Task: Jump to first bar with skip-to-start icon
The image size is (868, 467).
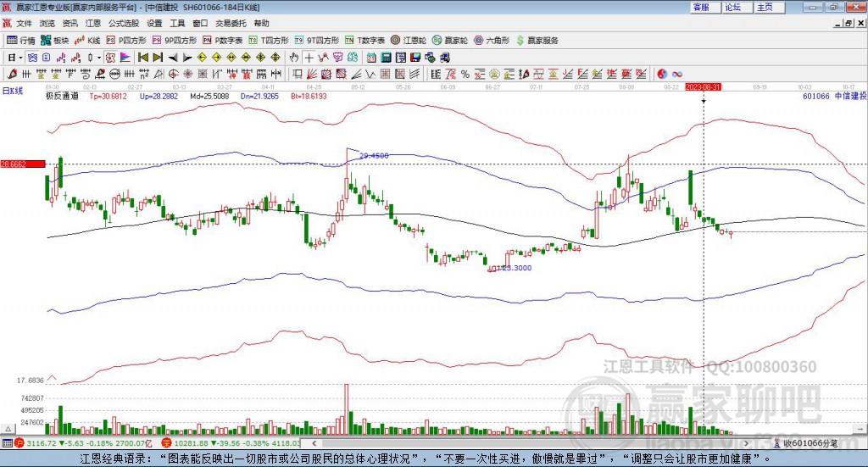Action: (x=142, y=58)
